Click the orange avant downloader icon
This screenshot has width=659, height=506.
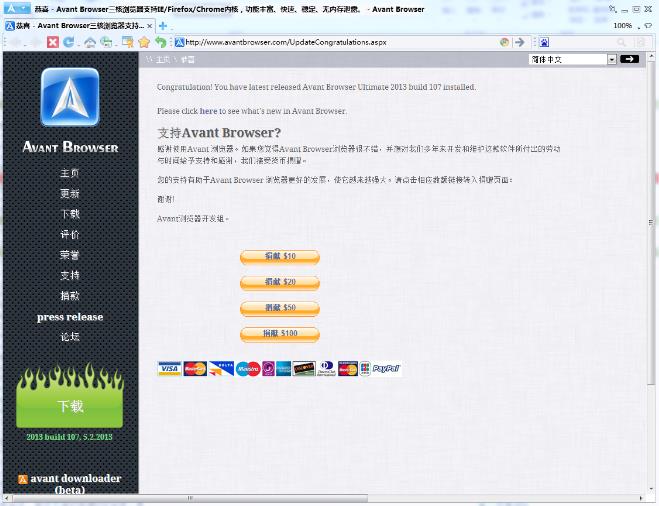point(23,479)
